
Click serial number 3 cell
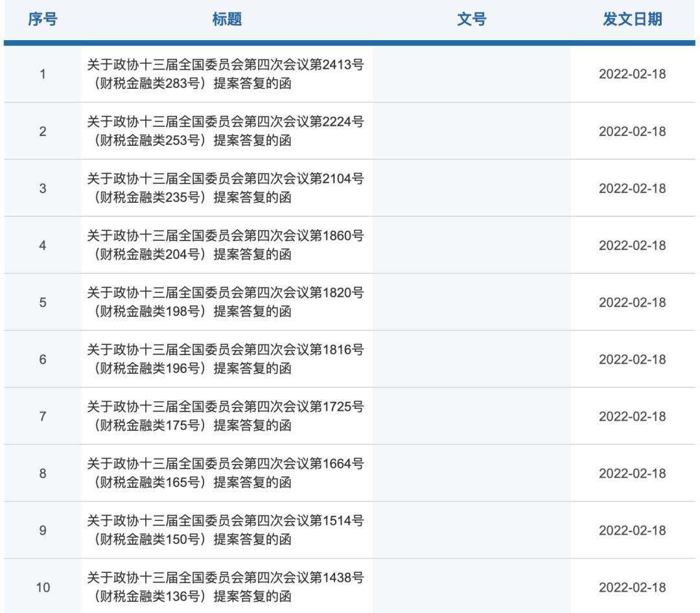pos(43,189)
